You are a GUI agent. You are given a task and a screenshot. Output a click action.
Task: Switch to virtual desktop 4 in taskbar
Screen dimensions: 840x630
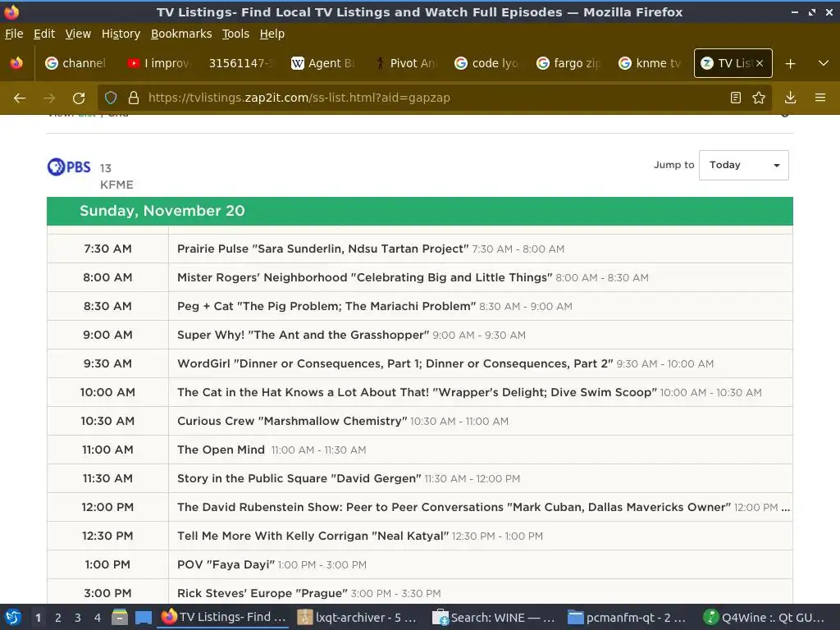[98, 618]
